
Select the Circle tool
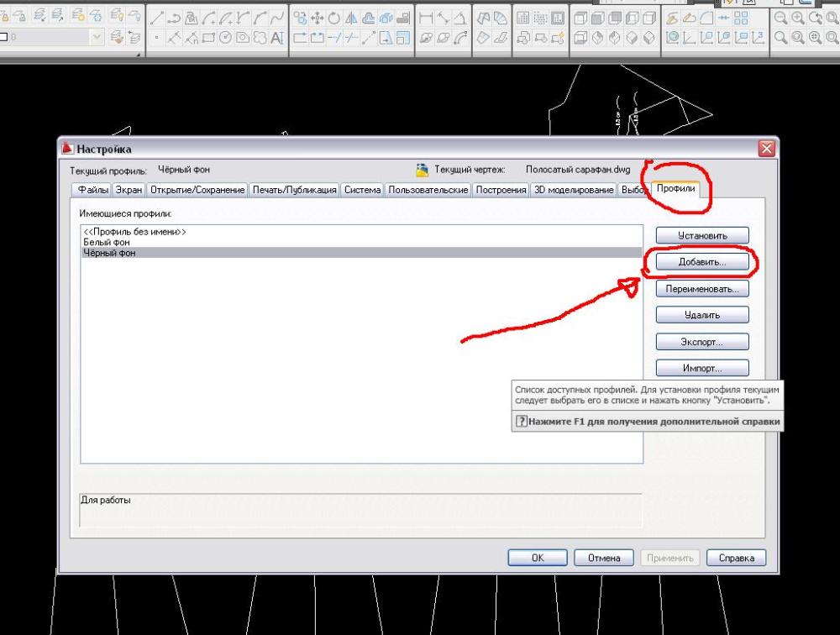225,38
